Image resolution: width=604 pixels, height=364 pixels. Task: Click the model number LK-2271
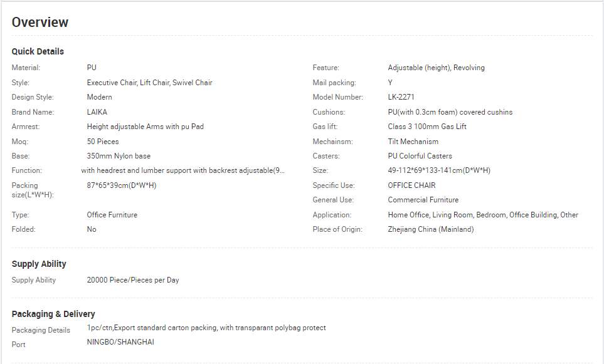click(x=401, y=97)
